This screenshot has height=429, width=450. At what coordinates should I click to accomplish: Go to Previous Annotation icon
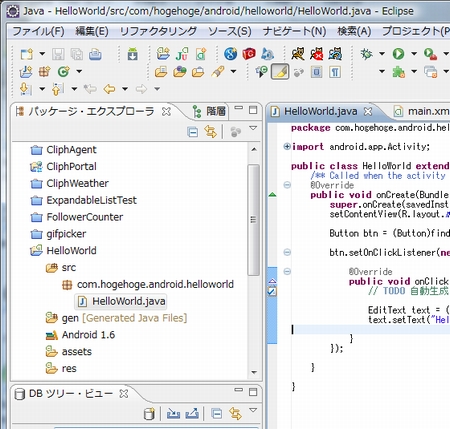(x=57, y=89)
